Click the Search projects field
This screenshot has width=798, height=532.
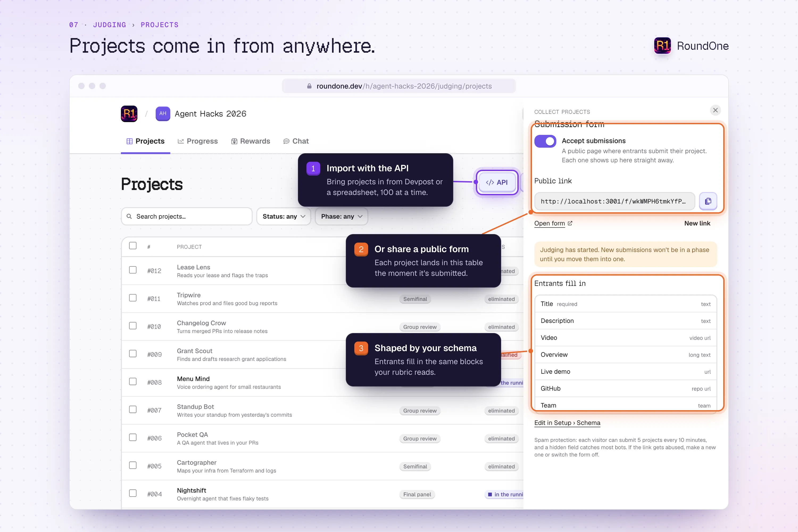187,217
